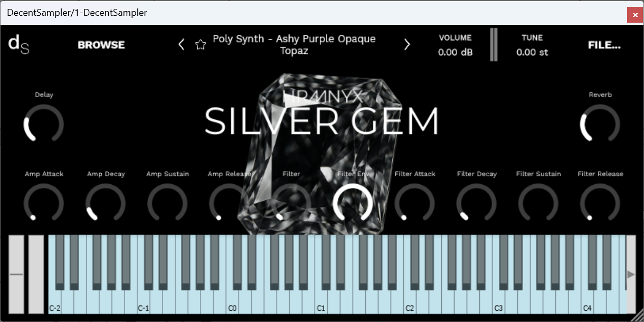Click the Filter Env knob
This screenshot has height=322, width=644.
pos(353,203)
